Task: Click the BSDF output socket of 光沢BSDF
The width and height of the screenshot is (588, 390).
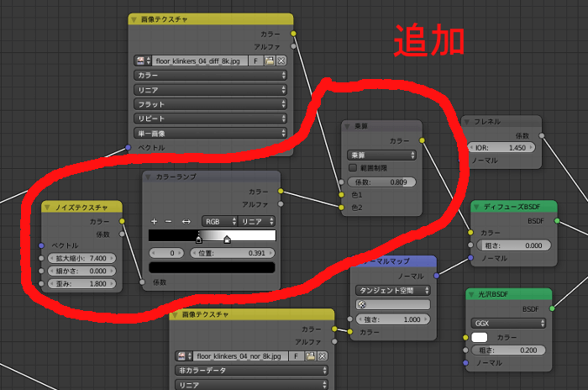Action: point(552,308)
